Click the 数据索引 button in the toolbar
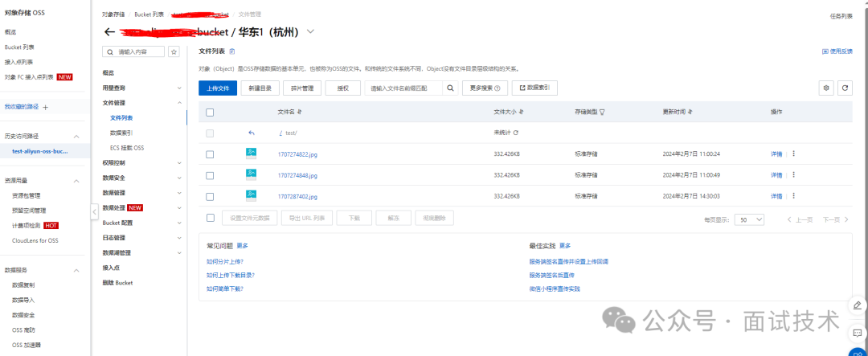The width and height of the screenshot is (868, 356). (x=534, y=88)
